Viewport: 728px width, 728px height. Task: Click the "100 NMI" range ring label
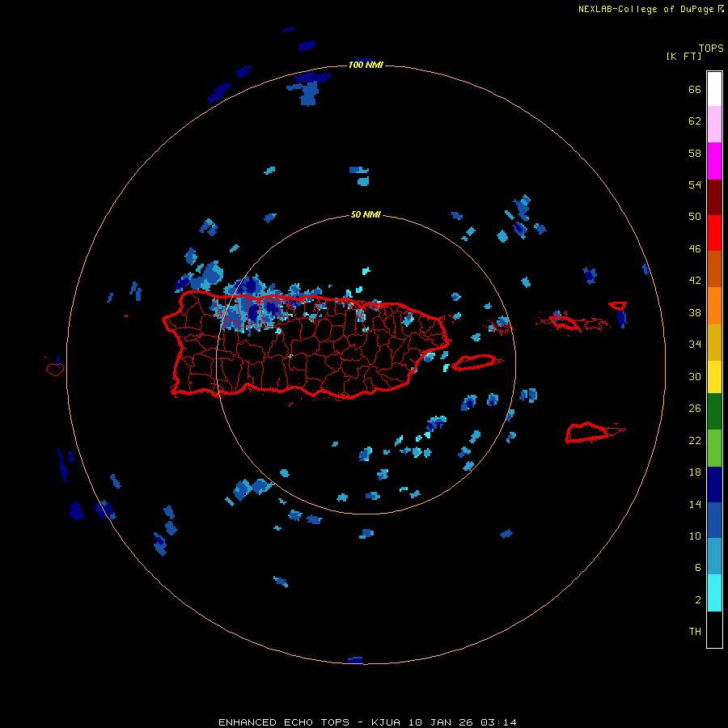(366, 65)
